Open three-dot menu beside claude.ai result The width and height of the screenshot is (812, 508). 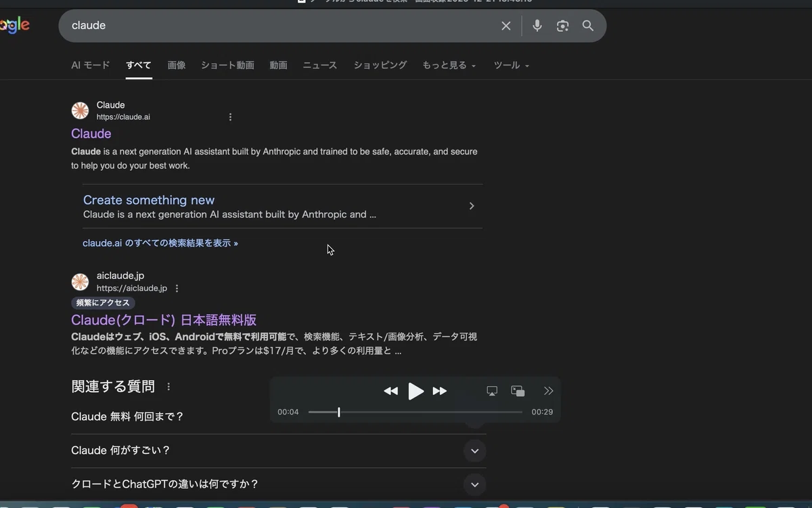(230, 117)
